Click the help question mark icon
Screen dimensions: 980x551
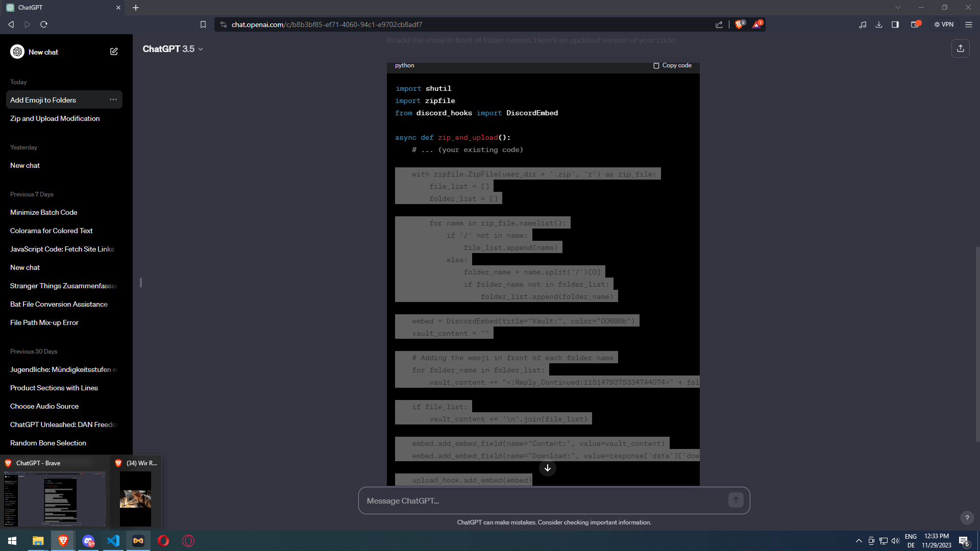point(967,518)
